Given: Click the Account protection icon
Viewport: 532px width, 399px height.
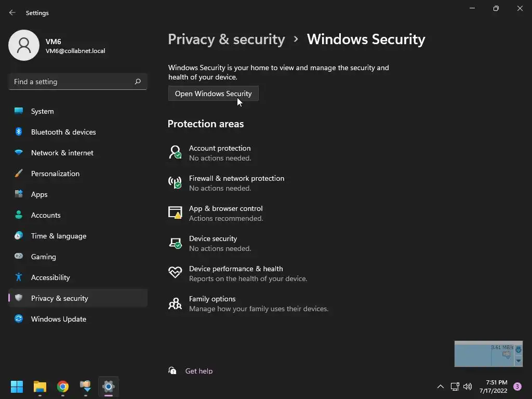Looking at the screenshot, I should (x=175, y=152).
